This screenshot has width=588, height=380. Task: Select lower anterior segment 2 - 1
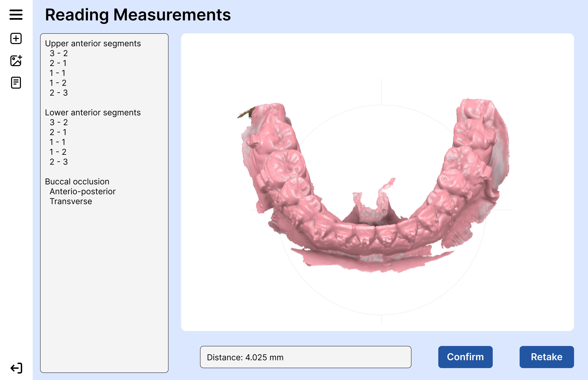pos(58,132)
